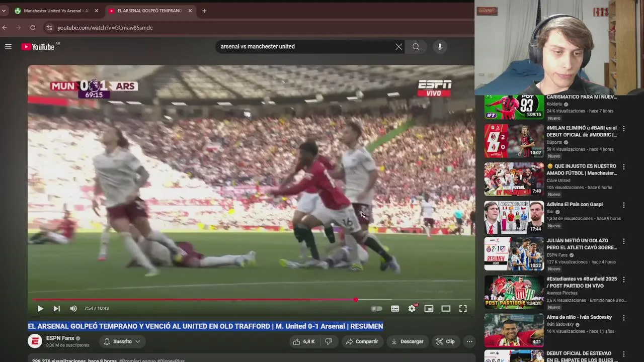This screenshot has width=644, height=362.
Task: Open QUE INJUSTO ES NUESTRO AMADO FÚTBOL video
Action: (x=581, y=169)
